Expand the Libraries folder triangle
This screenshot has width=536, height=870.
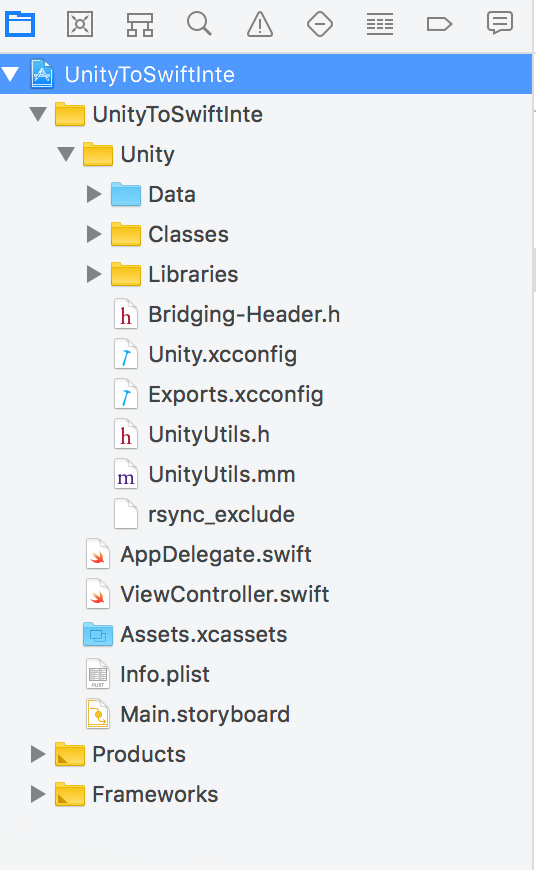pyautogui.click(x=94, y=274)
